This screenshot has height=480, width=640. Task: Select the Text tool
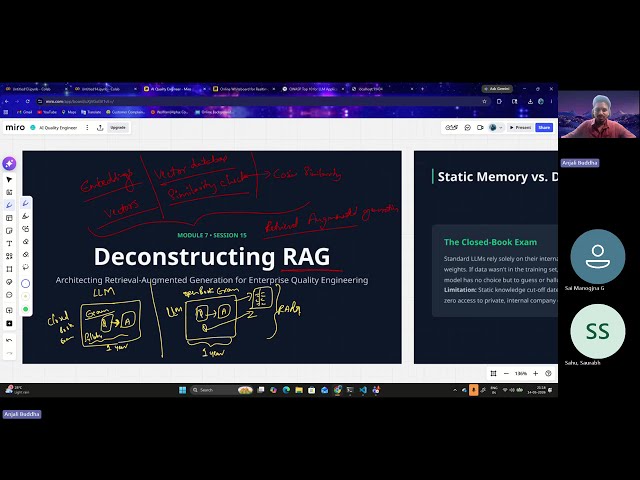[9, 243]
